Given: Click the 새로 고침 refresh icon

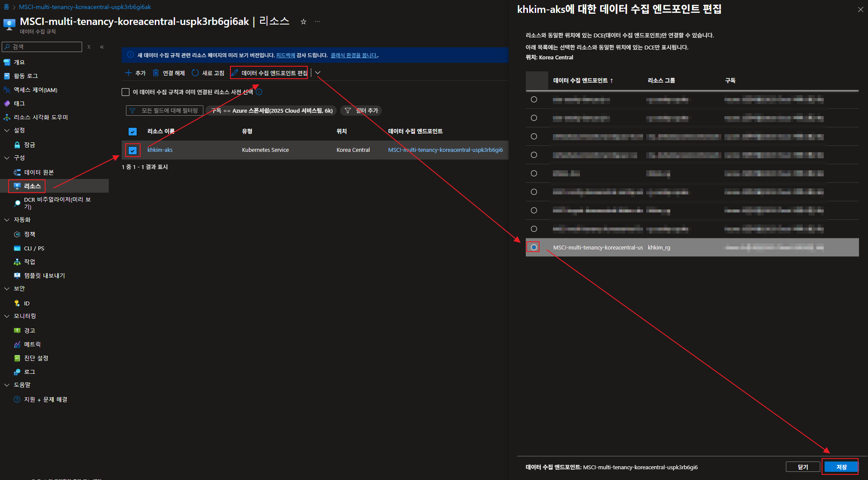Looking at the screenshot, I should pyautogui.click(x=195, y=73).
